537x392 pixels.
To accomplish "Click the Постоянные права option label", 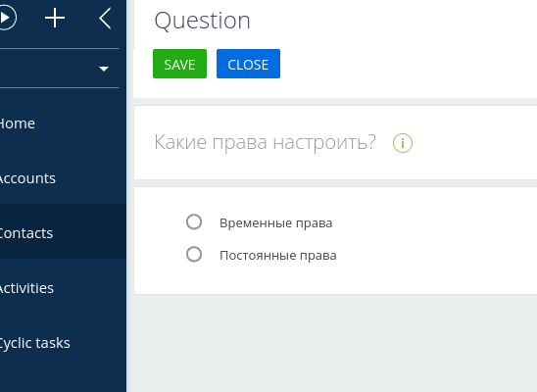I will [x=278, y=256].
